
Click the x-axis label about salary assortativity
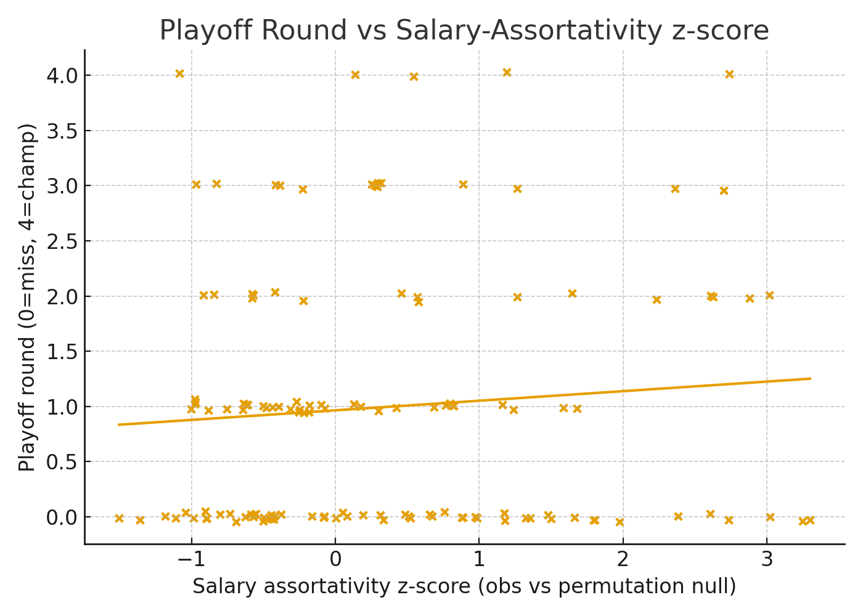coord(464,586)
